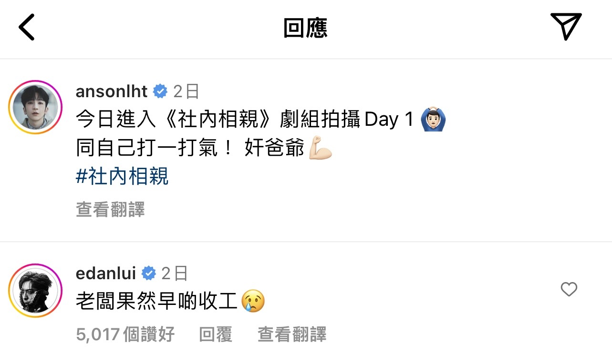This screenshot has height=364, width=612.
Task: Select the comment text 老闆果然早啲收工
Action: [x=156, y=302]
